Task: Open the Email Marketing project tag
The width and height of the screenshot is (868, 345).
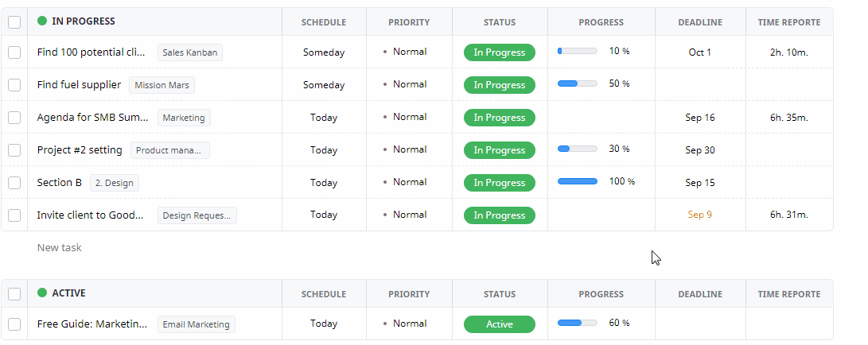Action: click(196, 324)
